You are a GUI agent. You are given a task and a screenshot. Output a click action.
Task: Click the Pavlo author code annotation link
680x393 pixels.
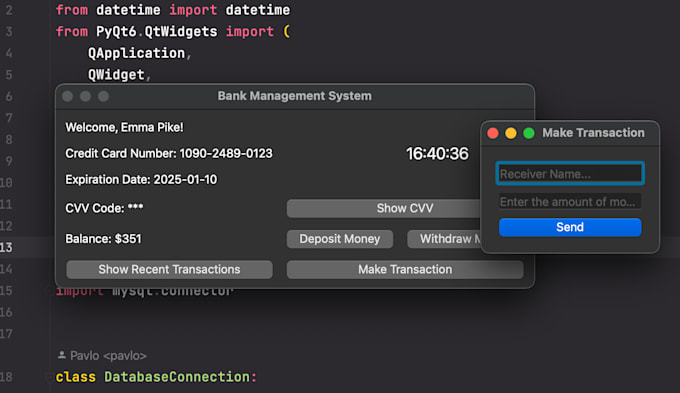coord(108,356)
